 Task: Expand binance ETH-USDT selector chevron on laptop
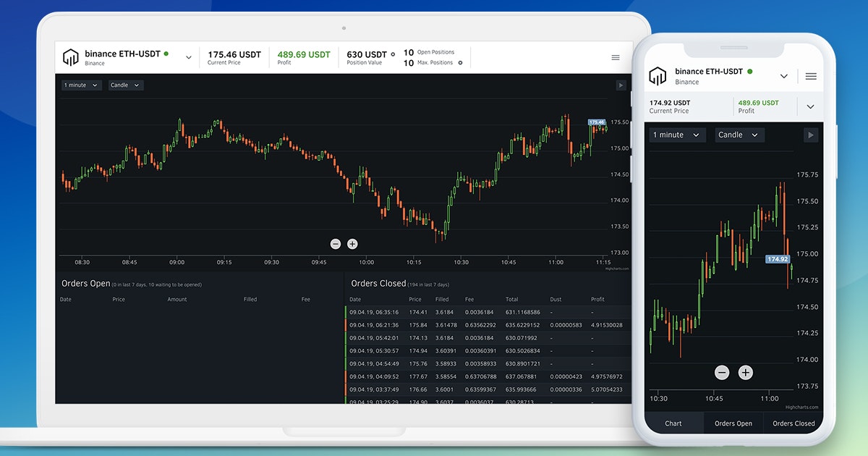189,57
